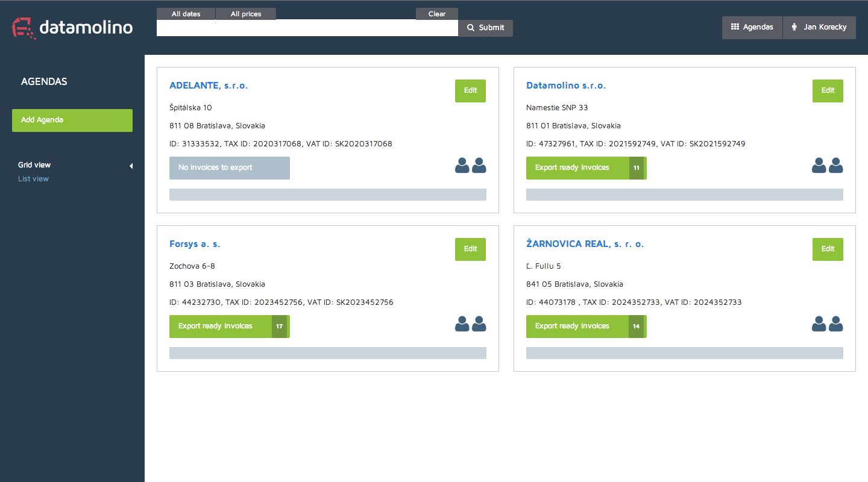Image resolution: width=868 pixels, height=482 pixels.
Task: Click the datamolino logo icon
Action: point(24,28)
